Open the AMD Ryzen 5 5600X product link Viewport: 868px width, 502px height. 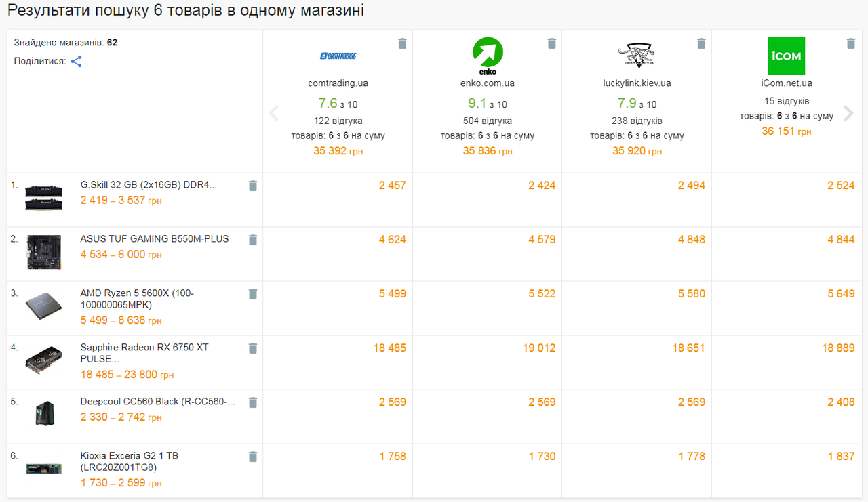(x=137, y=299)
